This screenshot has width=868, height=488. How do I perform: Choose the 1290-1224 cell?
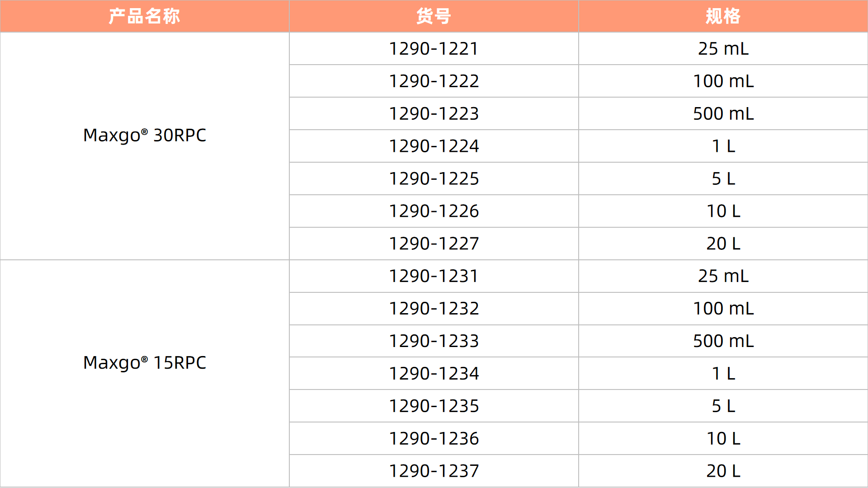[434, 146]
